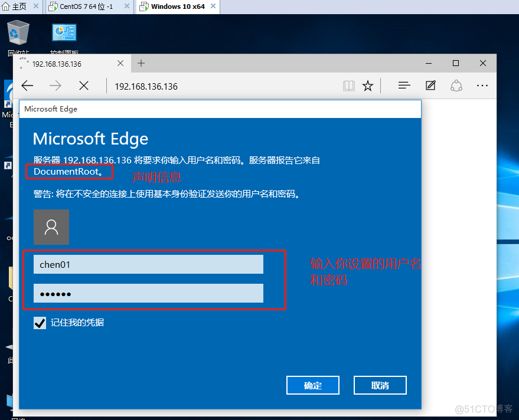Open Make a Web Note pencil icon
The width and height of the screenshot is (519, 420).
(430, 86)
